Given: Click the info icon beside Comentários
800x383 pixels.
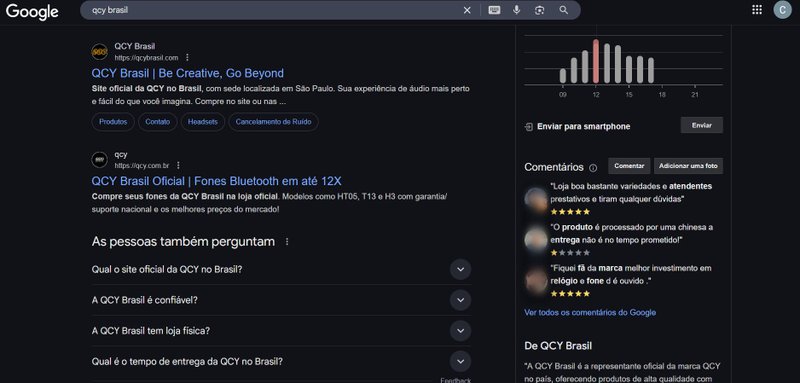Looking at the screenshot, I should pos(593,167).
